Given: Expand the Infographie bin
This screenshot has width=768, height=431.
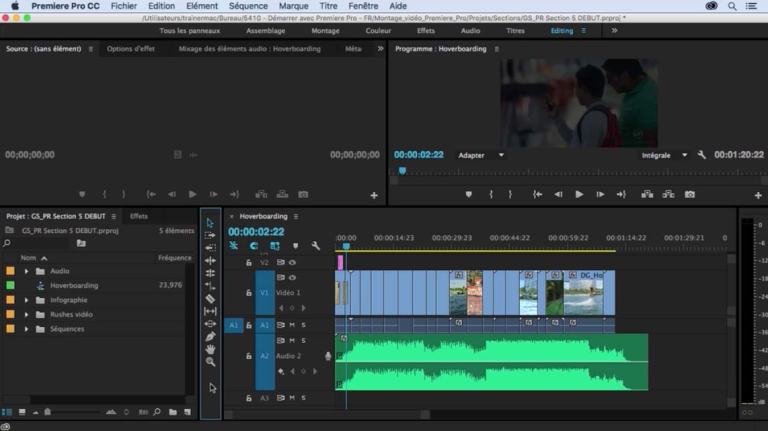Looking at the screenshot, I should coord(26,300).
